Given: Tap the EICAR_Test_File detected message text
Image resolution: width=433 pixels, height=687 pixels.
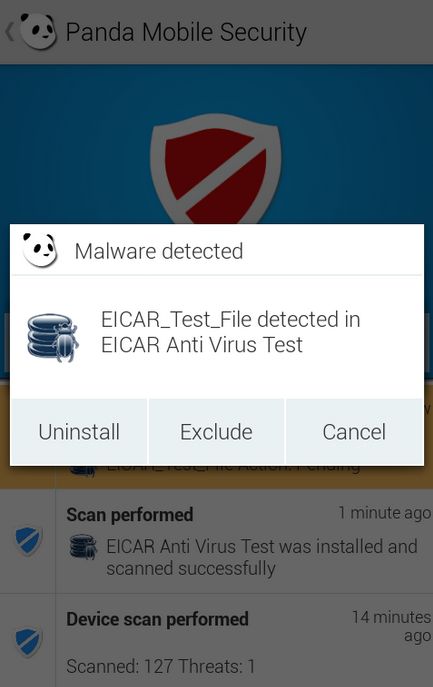Looking at the screenshot, I should pyautogui.click(x=231, y=332).
